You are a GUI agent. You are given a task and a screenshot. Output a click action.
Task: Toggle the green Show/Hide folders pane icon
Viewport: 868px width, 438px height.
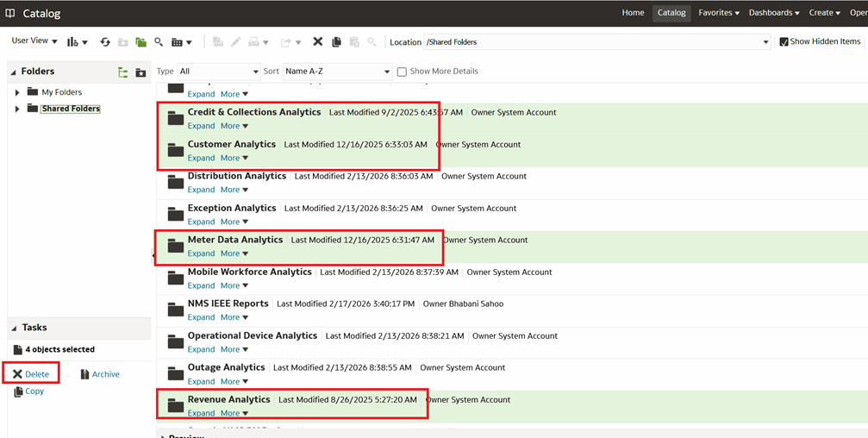tap(141, 42)
